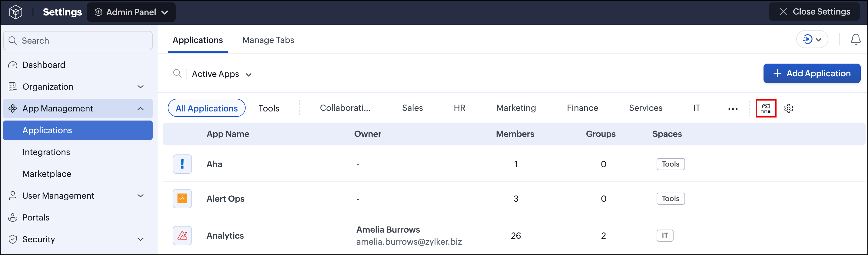
Task: Open the more spaces ellipsis menu
Action: pos(733,109)
